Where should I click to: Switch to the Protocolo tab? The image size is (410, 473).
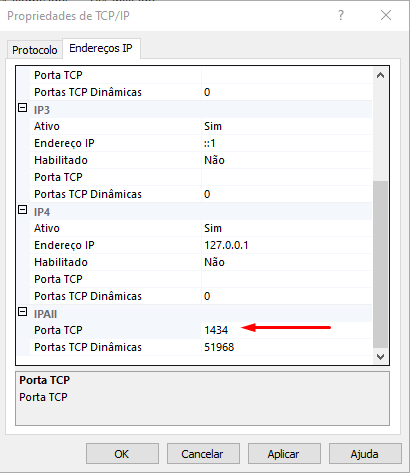(x=35, y=50)
